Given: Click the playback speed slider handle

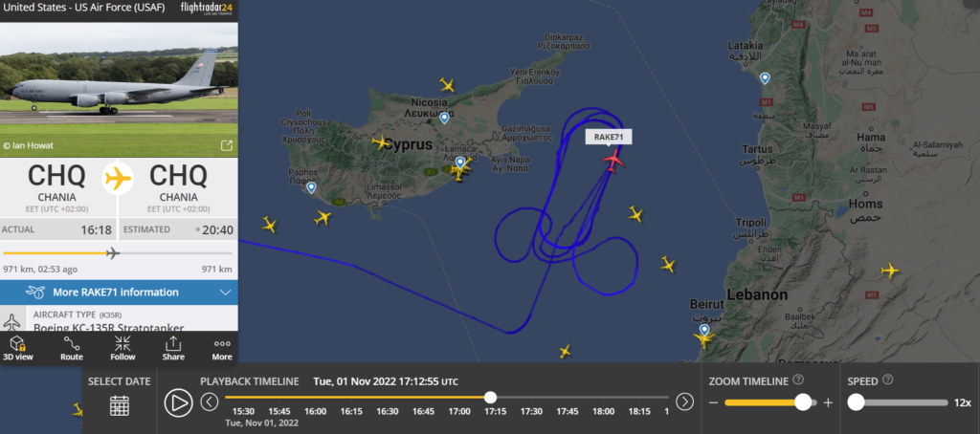Looking at the screenshot, I should [856, 402].
